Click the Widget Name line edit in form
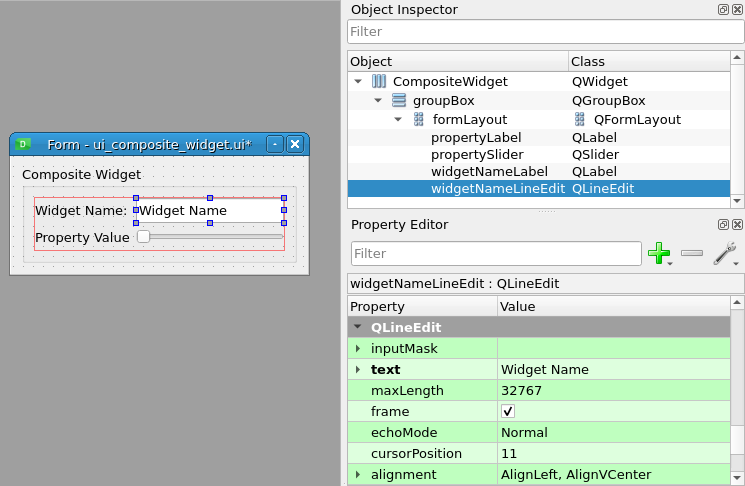 pyautogui.click(x=209, y=211)
